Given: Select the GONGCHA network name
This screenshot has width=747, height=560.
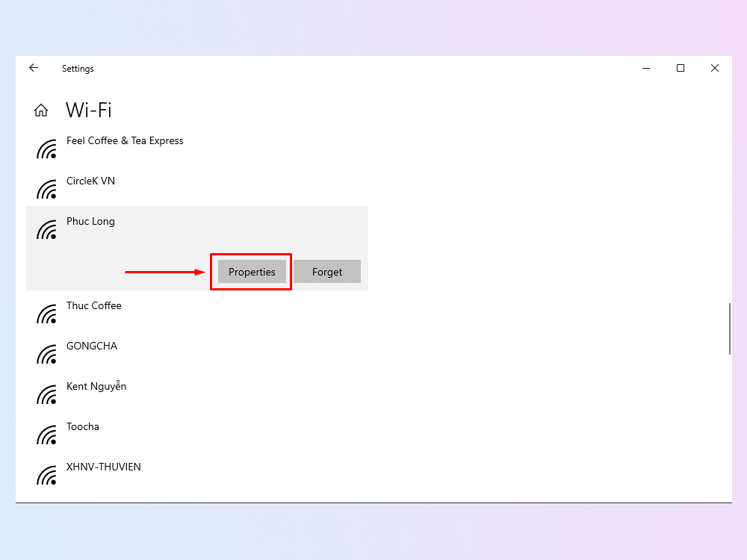Looking at the screenshot, I should 91,346.
